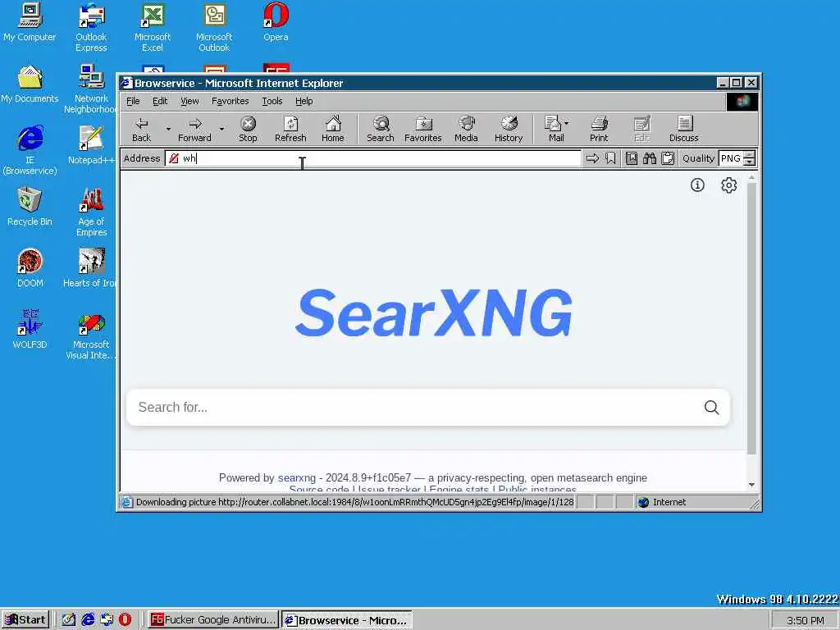Select Microsoft Outlook desktop shortcut
Image resolution: width=840 pixels, height=630 pixels.
[214, 28]
